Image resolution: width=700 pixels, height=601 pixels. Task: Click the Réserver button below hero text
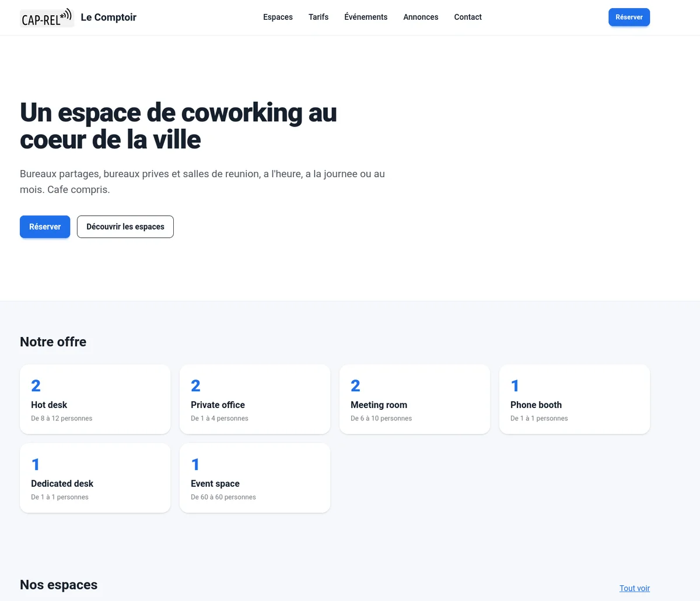(x=45, y=227)
